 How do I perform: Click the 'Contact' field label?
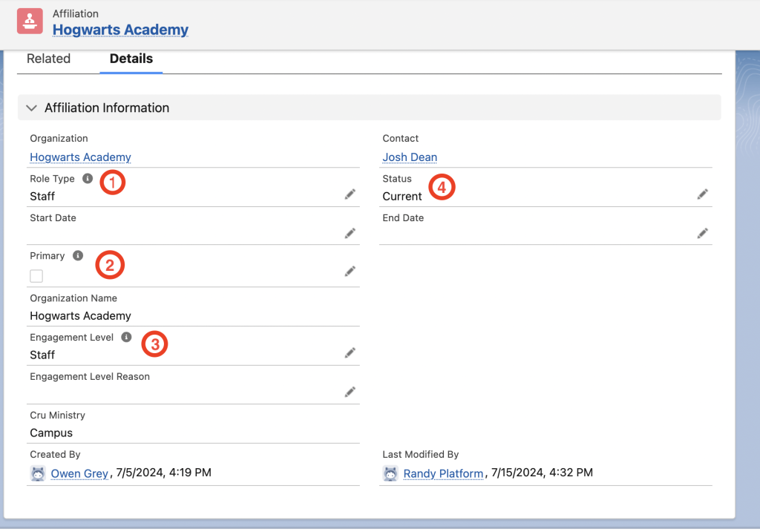coord(400,139)
